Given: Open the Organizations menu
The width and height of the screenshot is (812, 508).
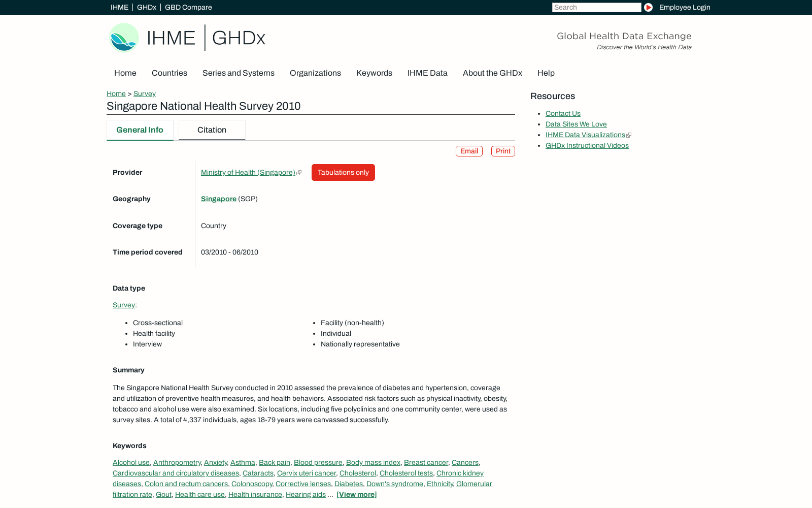Looking at the screenshot, I should 315,73.
